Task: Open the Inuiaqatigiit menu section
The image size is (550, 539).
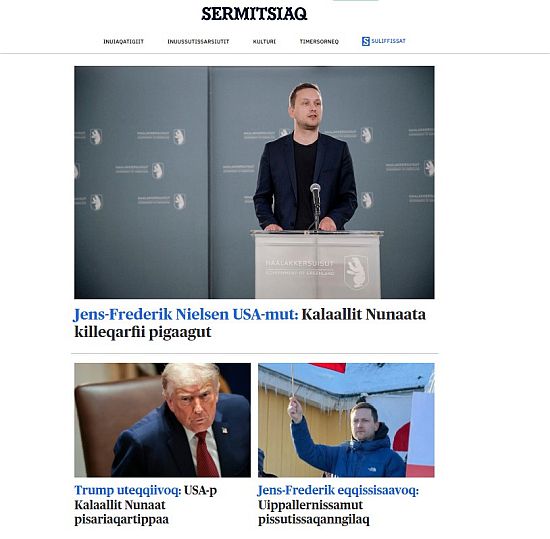Action: (x=123, y=41)
